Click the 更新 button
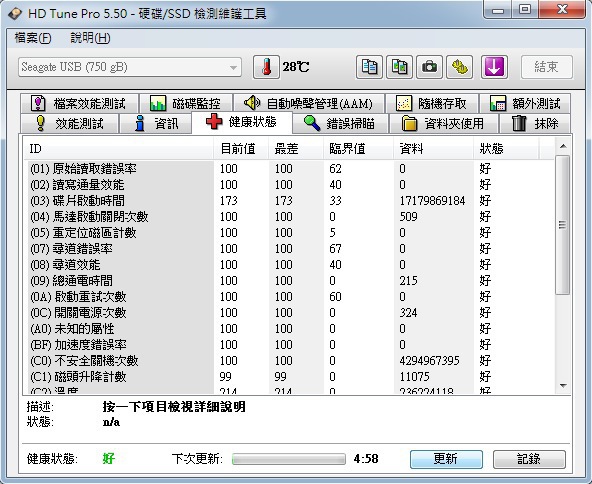This screenshot has height=484, width=592. (446, 459)
